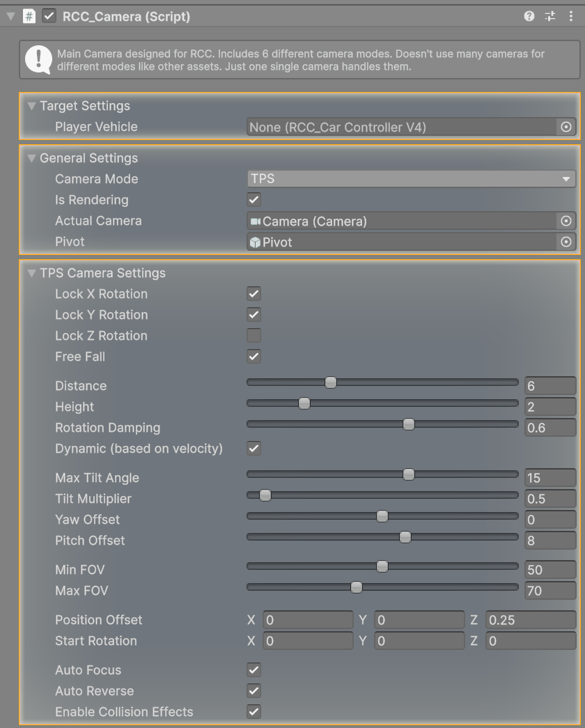Click the Yaw Offset slider handle
This screenshot has height=728, width=585.
[382, 516]
